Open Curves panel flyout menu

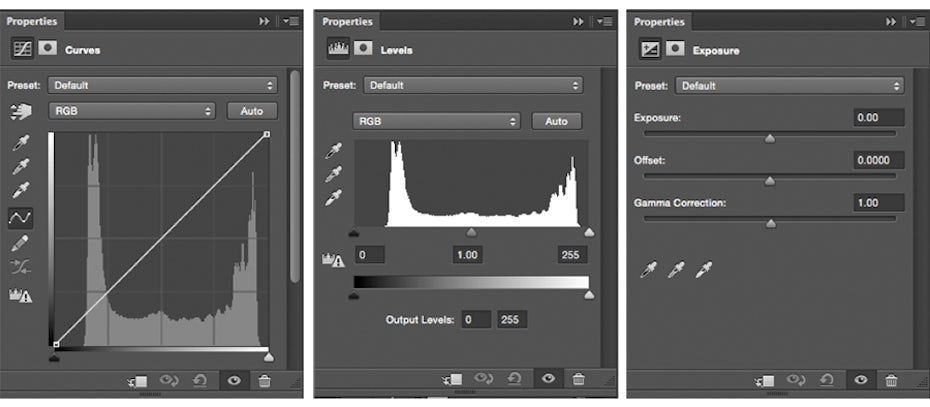tap(291, 21)
